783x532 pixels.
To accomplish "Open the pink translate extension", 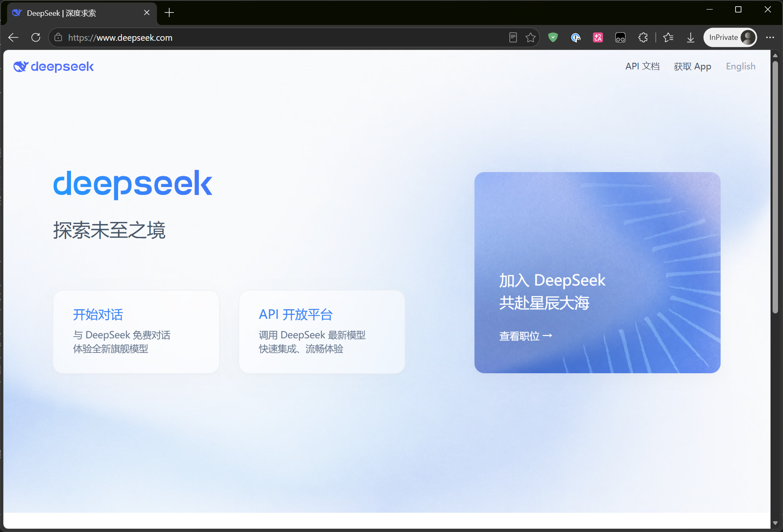I will coord(598,37).
